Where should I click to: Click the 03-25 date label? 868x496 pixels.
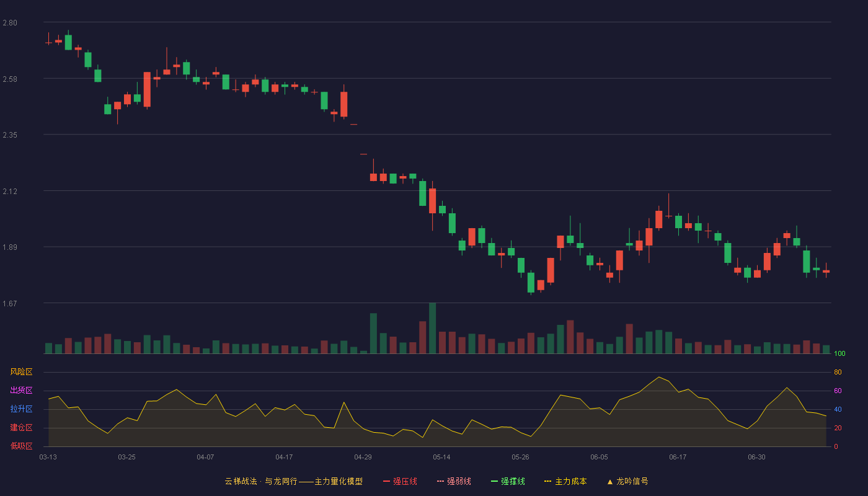pyautogui.click(x=126, y=457)
